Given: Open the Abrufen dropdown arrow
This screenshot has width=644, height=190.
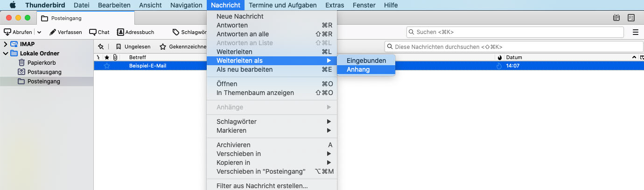Looking at the screenshot, I should (x=39, y=32).
